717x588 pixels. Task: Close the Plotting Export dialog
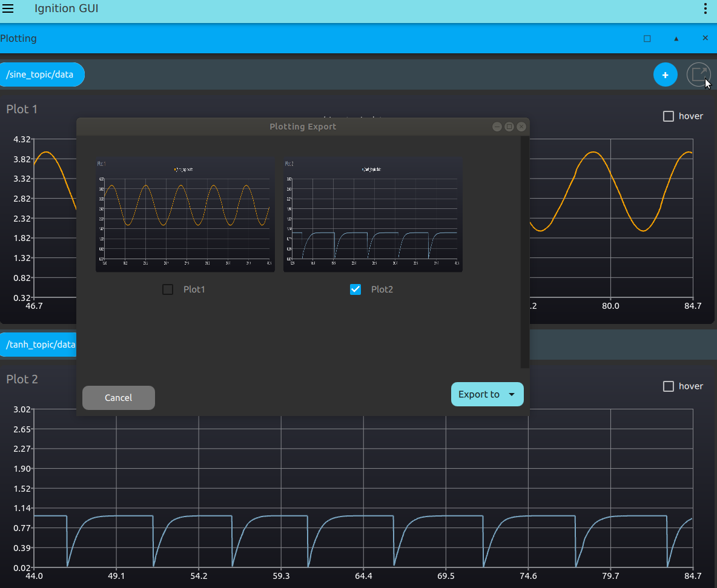click(x=521, y=127)
